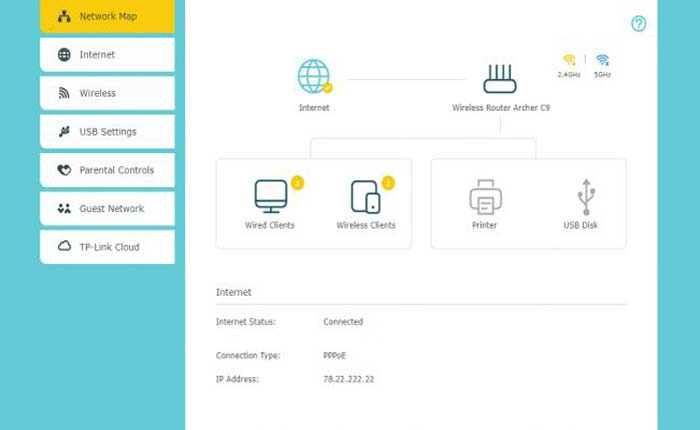Click the IP Address label

point(237,379)
